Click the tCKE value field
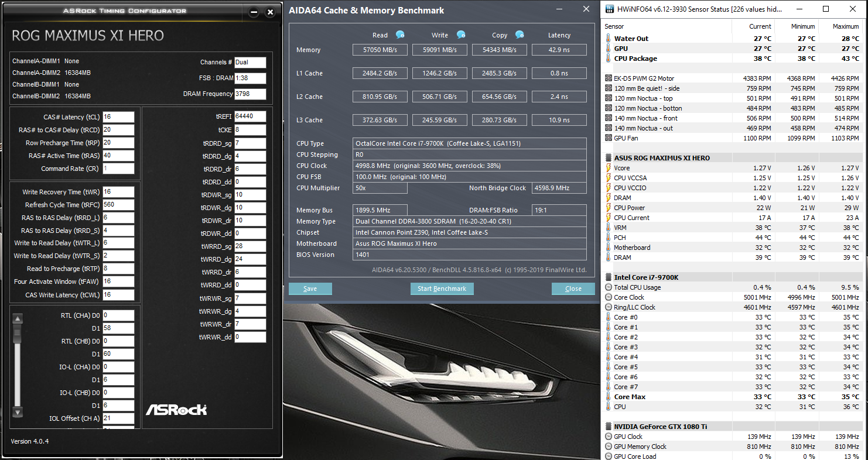Viewport: 868px width, 460px height. (250, 130)
